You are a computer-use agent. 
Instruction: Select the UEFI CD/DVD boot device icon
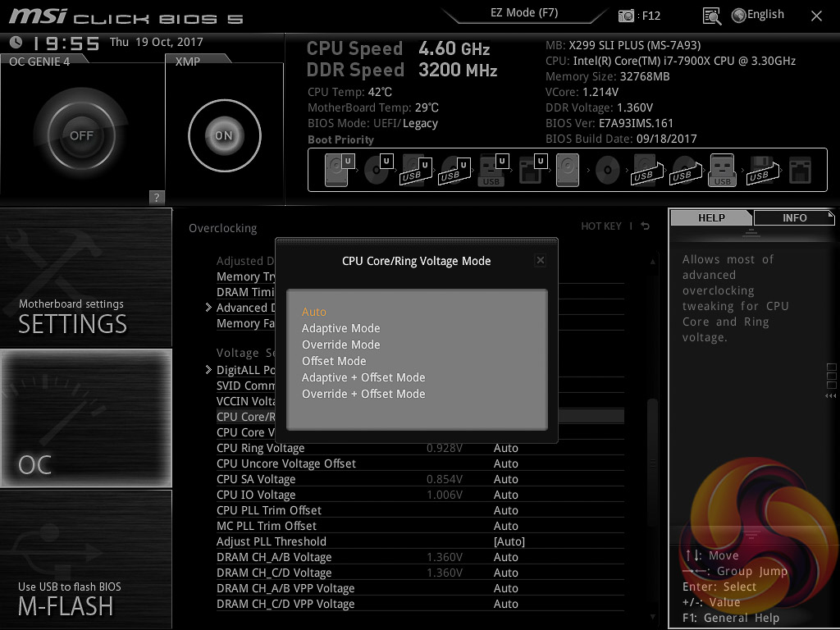point(377,170)
